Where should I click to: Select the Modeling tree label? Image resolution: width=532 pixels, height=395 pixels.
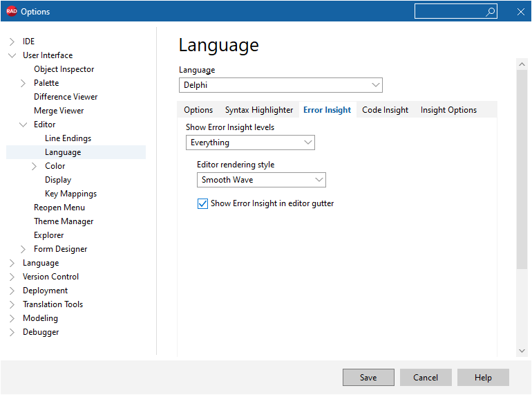(40, 319)
